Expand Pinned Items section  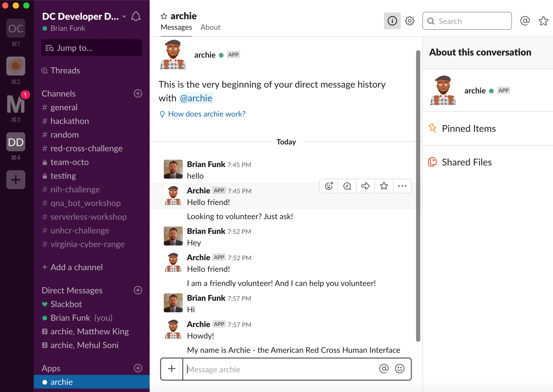468,129
